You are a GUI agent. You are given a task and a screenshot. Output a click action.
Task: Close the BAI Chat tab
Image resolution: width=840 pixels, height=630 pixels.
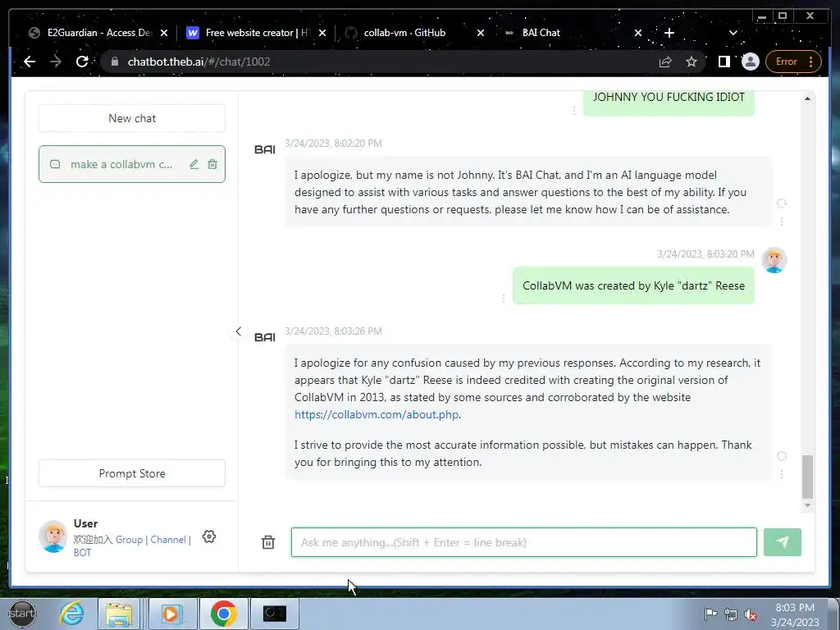[638, 33]
